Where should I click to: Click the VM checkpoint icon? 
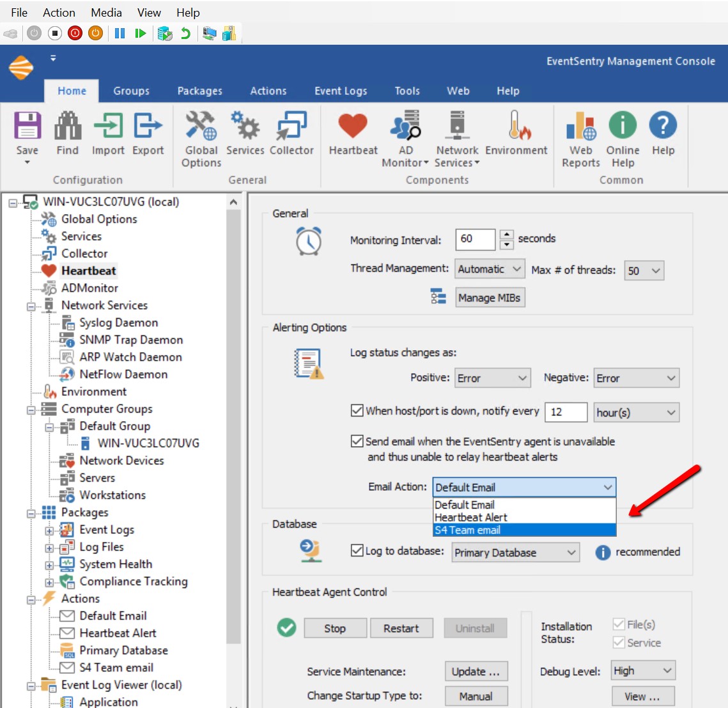[164, 33]
